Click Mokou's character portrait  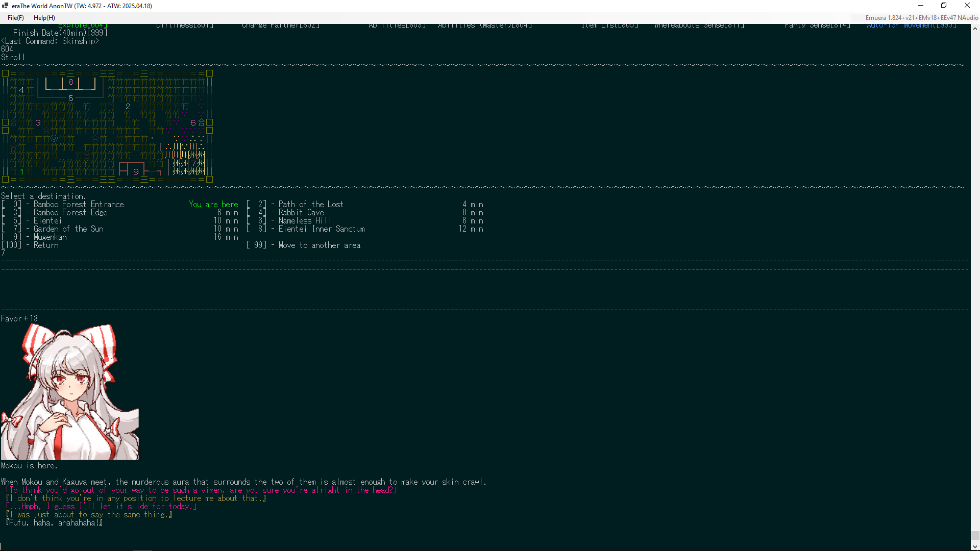click(69, 392)
